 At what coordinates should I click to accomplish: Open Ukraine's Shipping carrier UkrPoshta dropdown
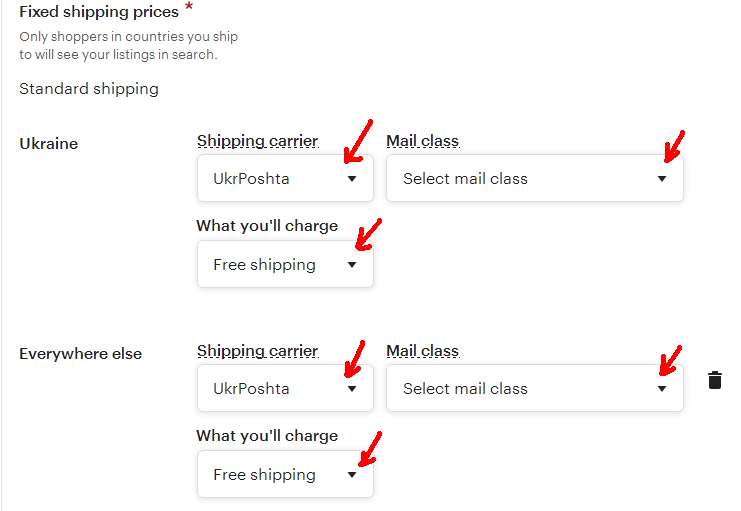click(285, 178)
